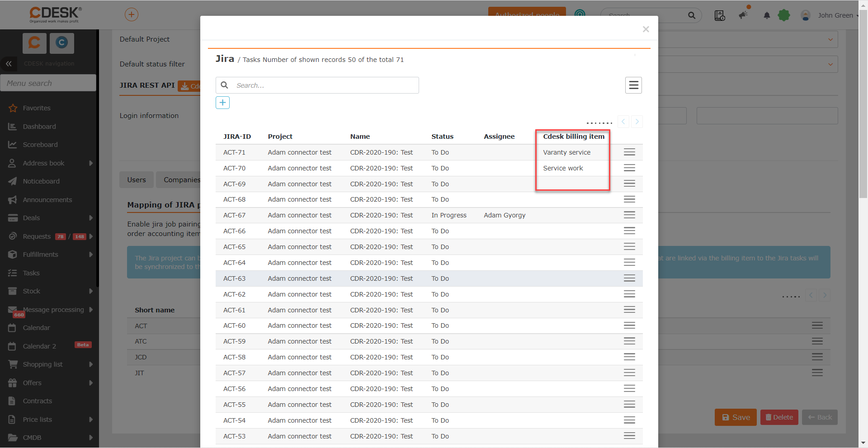This screenshot has width=868, height=448.
Task: Click assignee Adam Gyorgy
Action: click(x=505, y=215)
